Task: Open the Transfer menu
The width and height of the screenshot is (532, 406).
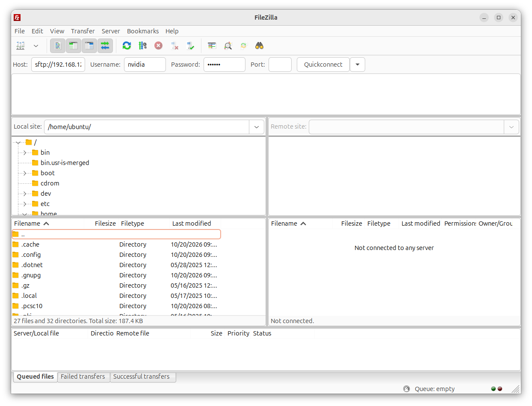Action: pos(83,31)
